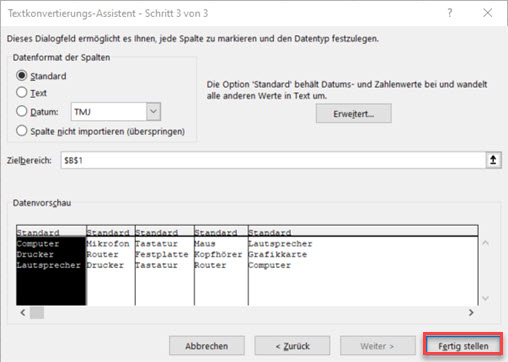This screenshot has height=362, width=508.
Task: Click the right arrow of horizontal scrollbar
Action: (471, 313)
